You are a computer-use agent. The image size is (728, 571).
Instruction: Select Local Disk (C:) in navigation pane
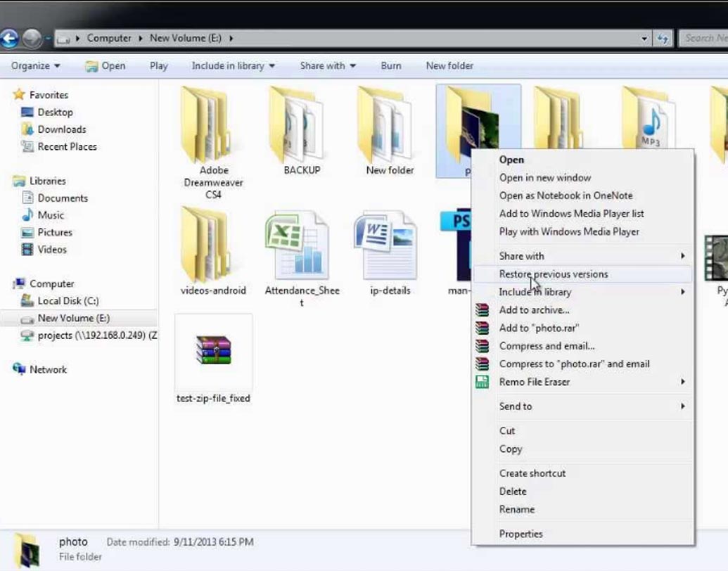tap(68, 301)
